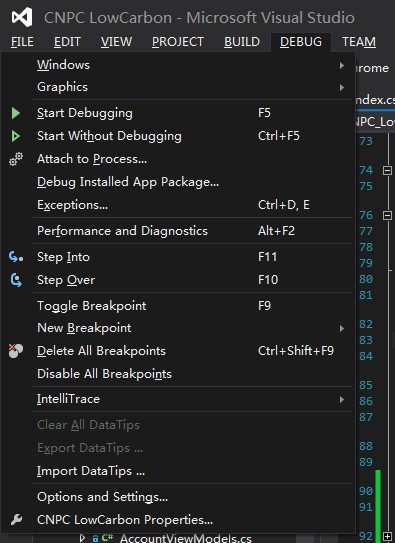
Task: Click the Step Into arrow icon
Action: (16, 257)
